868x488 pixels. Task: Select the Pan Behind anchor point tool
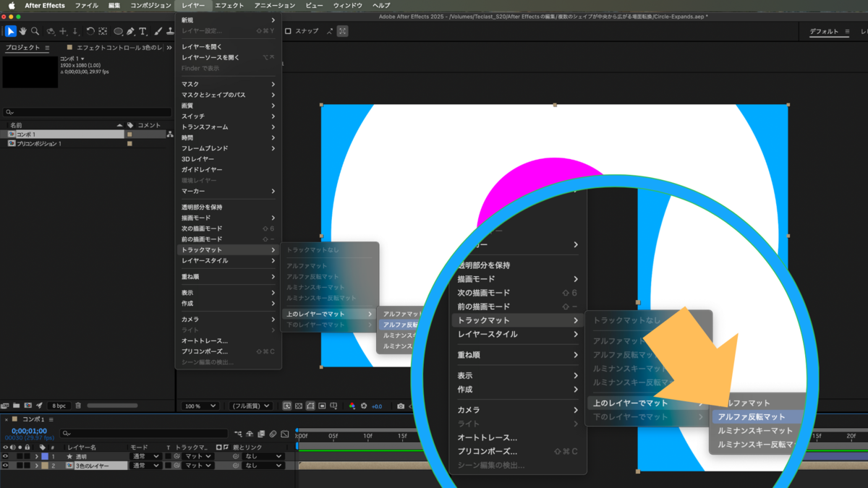click(103, 31)
